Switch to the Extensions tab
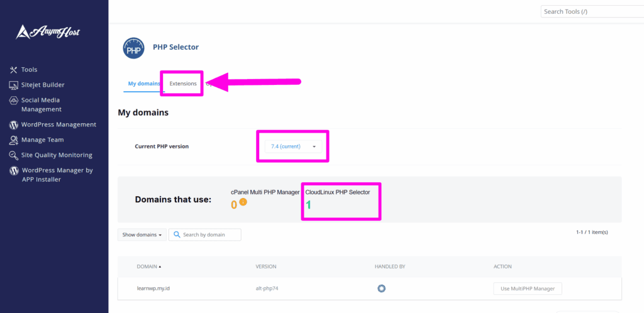The image size is (644, 313). click(183, 83)
